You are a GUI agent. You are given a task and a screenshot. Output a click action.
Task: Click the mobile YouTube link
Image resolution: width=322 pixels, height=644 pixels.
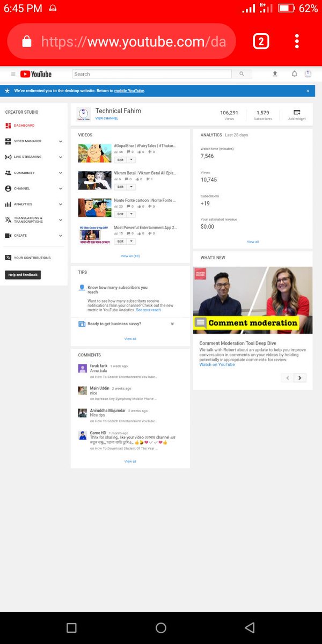129,91
